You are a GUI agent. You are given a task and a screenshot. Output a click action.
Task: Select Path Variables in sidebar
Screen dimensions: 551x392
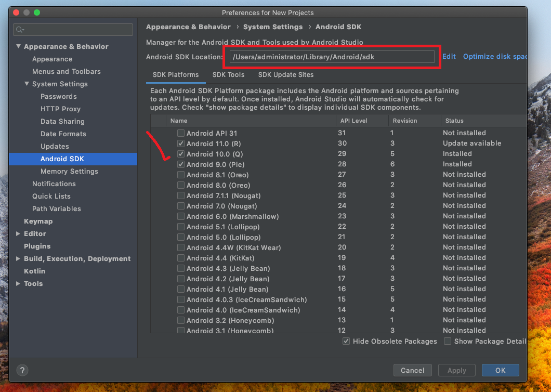pos(57,209)
